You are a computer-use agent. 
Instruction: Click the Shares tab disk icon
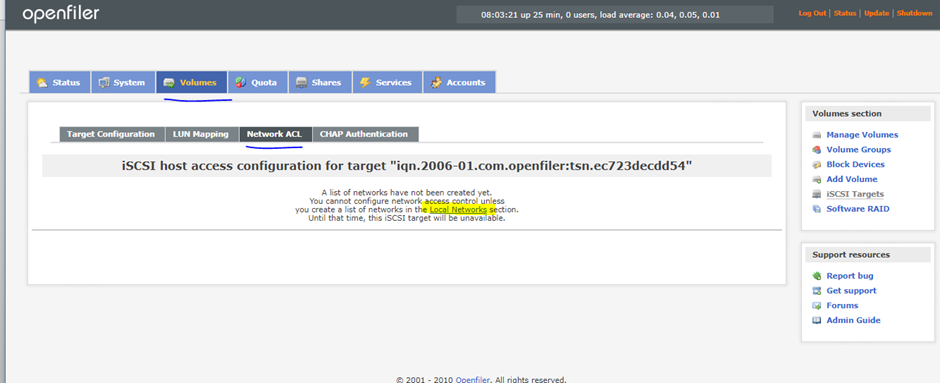point(302,83)
